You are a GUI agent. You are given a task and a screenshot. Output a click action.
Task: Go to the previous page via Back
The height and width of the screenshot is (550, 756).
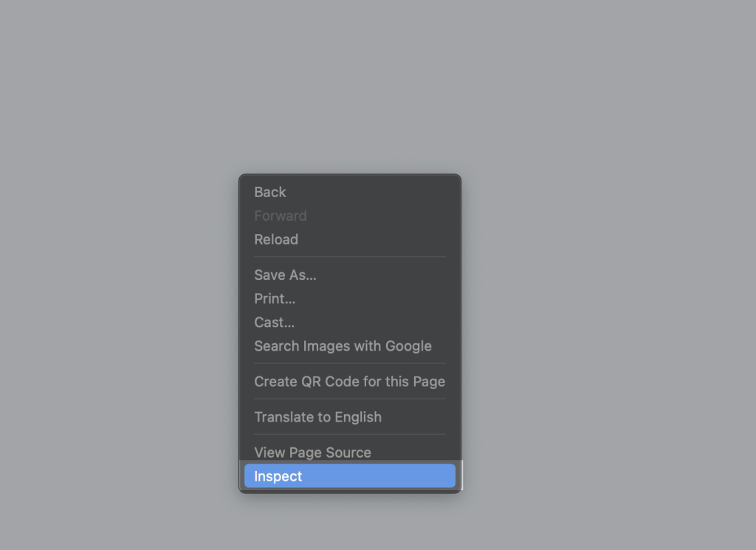[270, 192]
